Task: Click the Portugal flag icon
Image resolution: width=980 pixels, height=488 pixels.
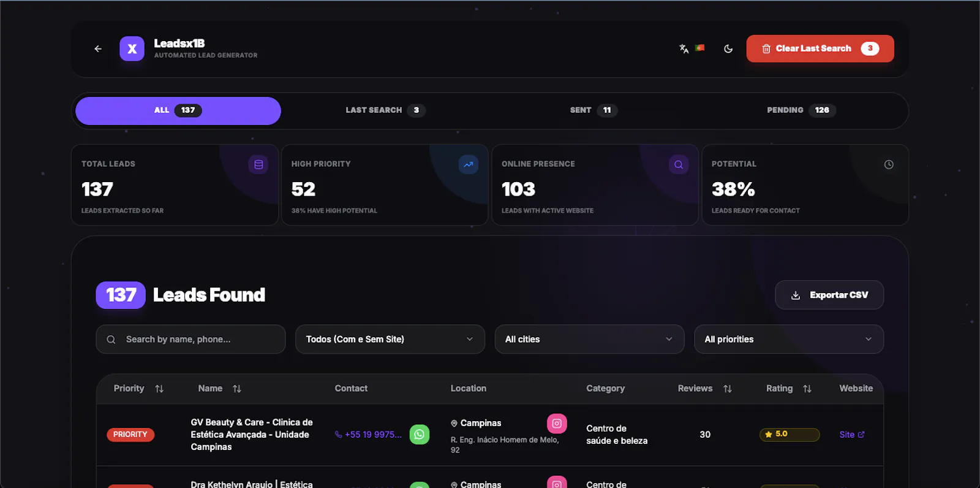Action: point(700,48)
